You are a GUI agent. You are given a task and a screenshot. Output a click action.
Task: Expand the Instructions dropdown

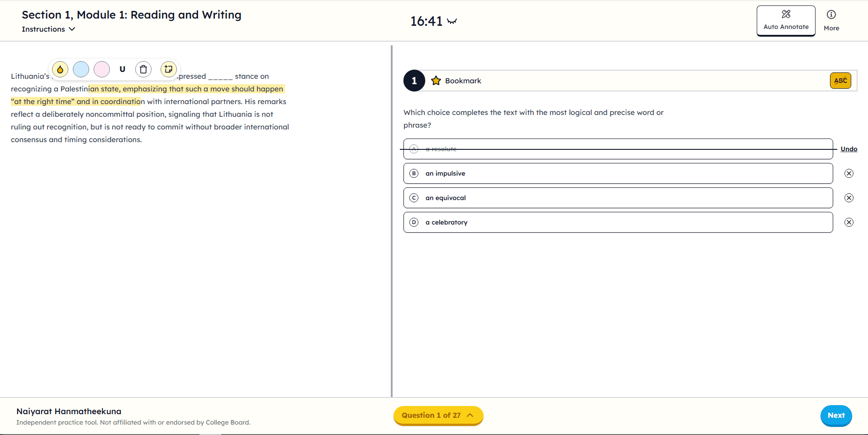pyautogui.click(x=48, y=29)
